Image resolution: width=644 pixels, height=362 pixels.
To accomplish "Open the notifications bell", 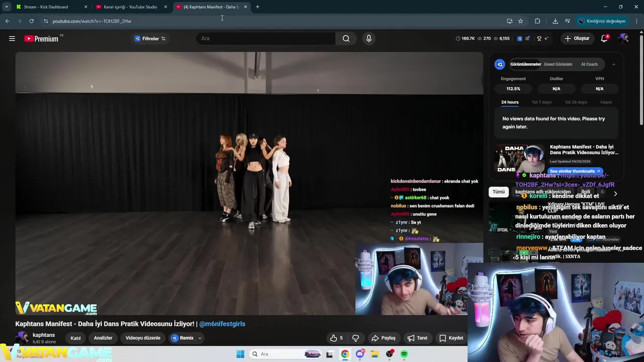I will (604, 39).
